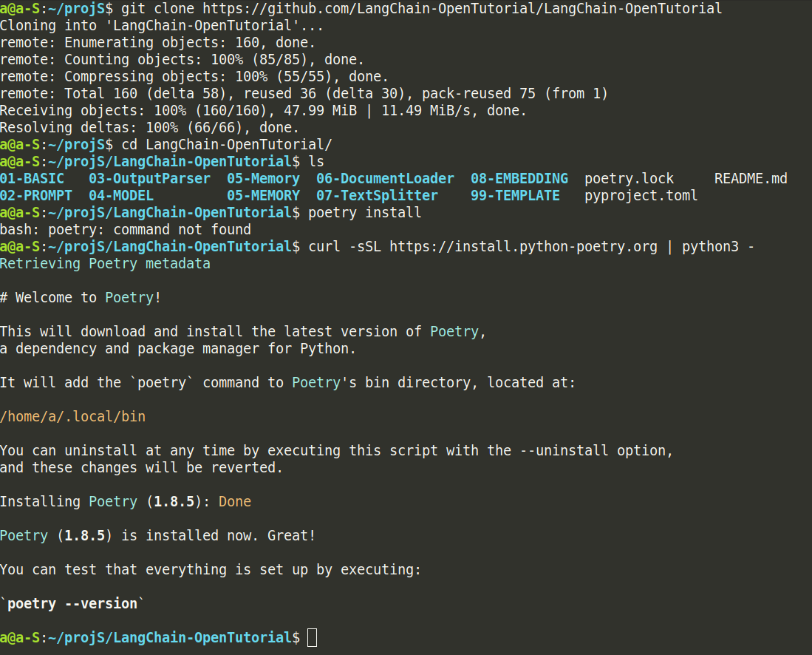Viewport: 812px width, 655px height.
Task: Click the 'bash: poetry: command not found' line
Action: click(x=126, y=230)
